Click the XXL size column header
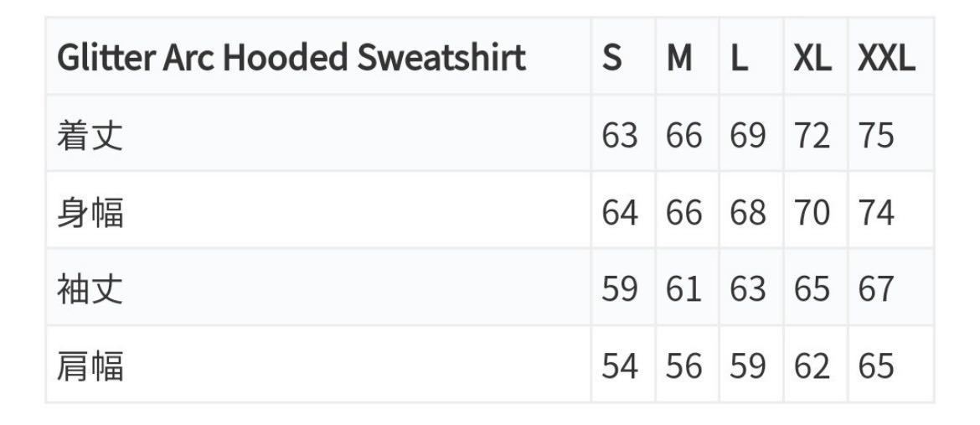This screenshot has width=980, height=425. tap(886, 58)
